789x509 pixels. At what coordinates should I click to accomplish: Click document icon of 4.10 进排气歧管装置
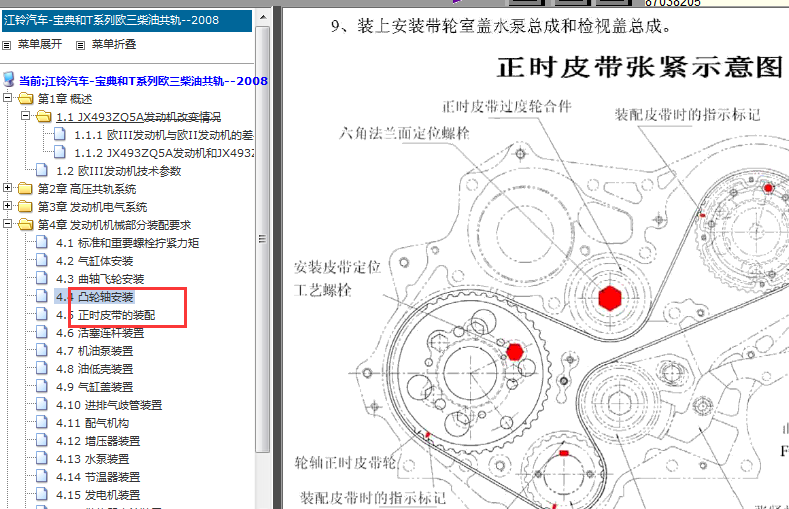point(42,404)
